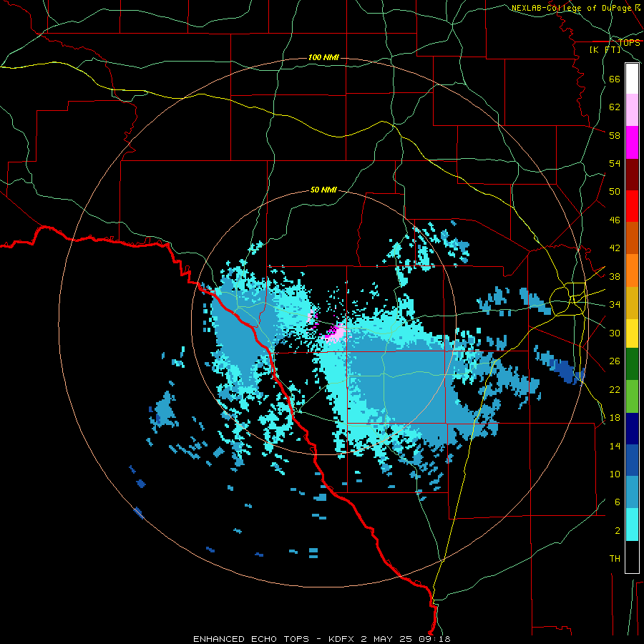Click the "54" legend value
Image resolution: width=644 pixels, height=644 pixels.
(615, 163)
